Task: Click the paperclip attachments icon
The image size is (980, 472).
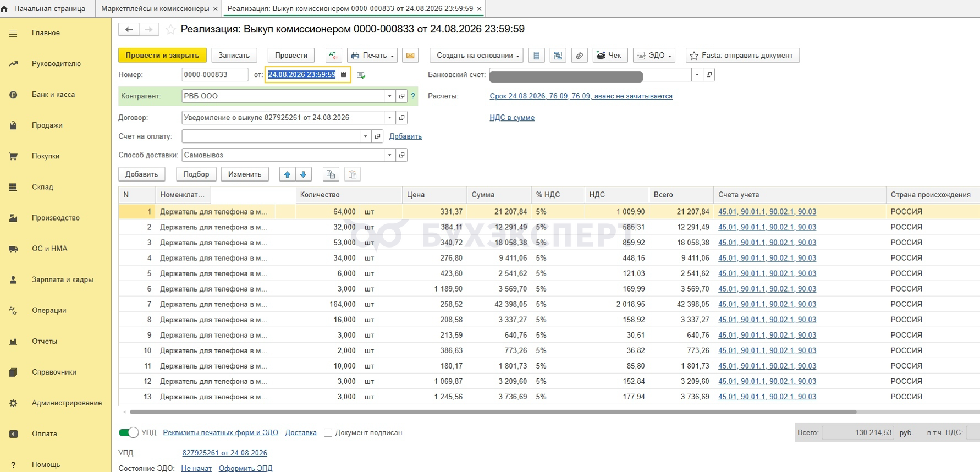Action: point(579,56)
